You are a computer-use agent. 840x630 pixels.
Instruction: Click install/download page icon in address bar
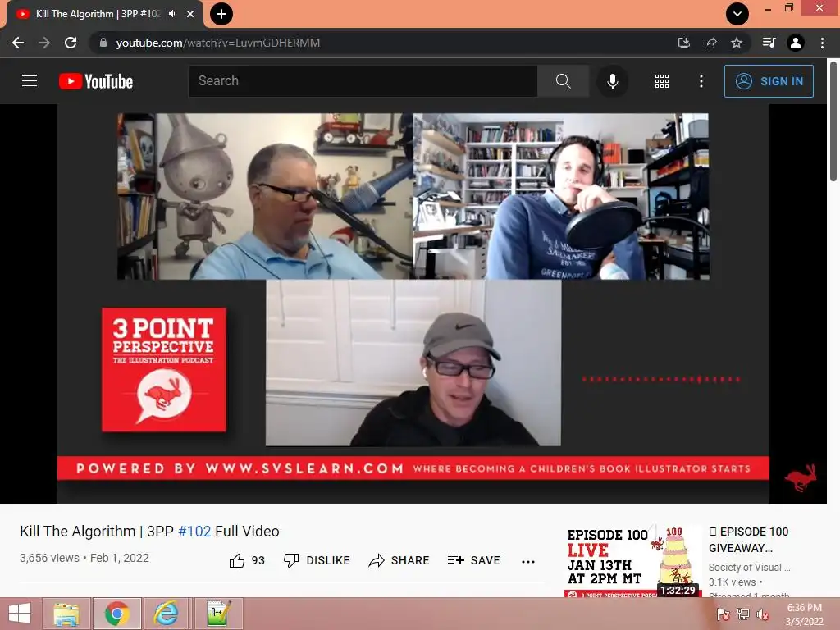pyautogui.click(x=683, y=43)
